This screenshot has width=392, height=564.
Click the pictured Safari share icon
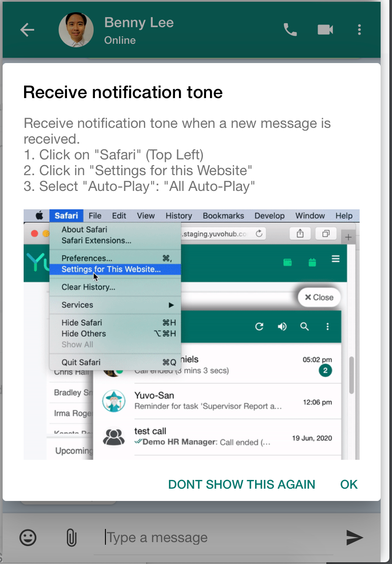click(x=300, y=234)
